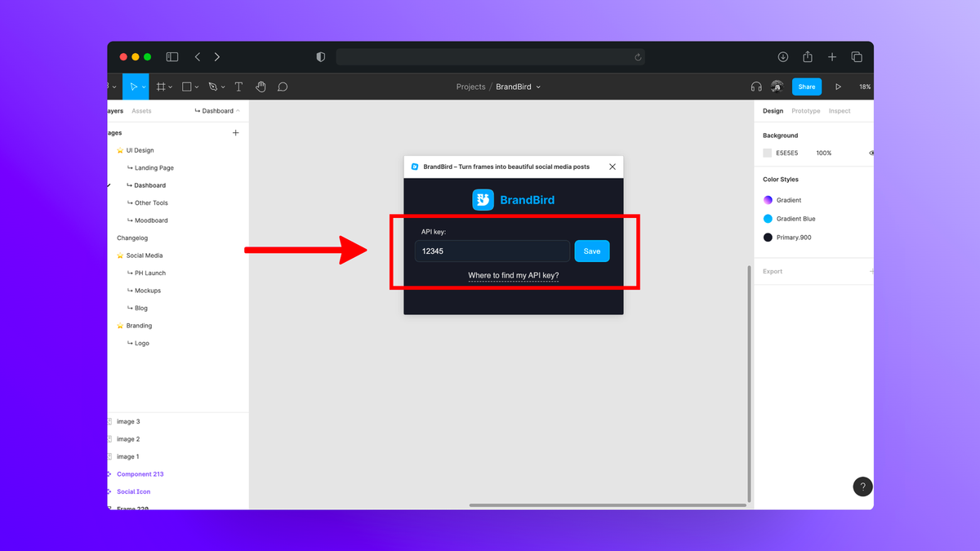Go forward with browser forward arrow

click(217, 57)
